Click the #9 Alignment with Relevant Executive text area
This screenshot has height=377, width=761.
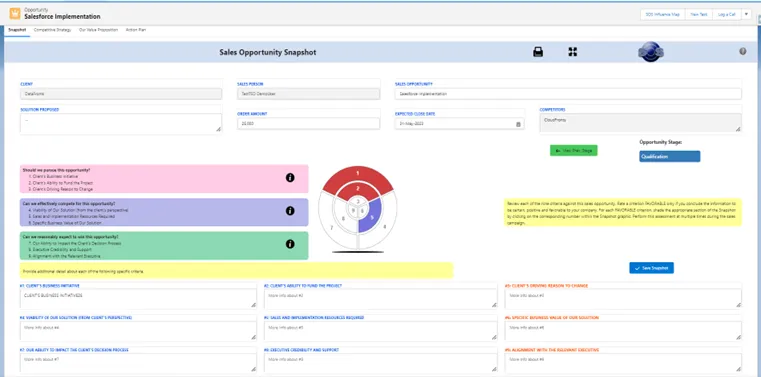623,362
